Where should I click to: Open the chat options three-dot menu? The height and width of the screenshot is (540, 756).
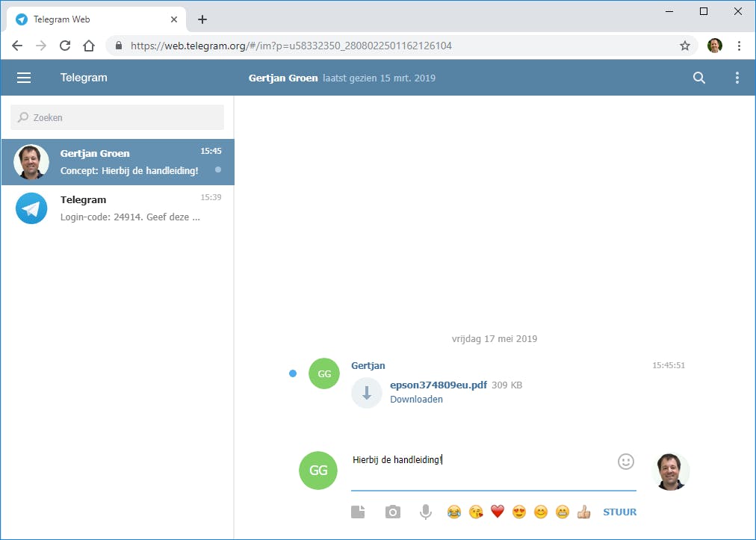pyautogui.click(x=737, y=78)
